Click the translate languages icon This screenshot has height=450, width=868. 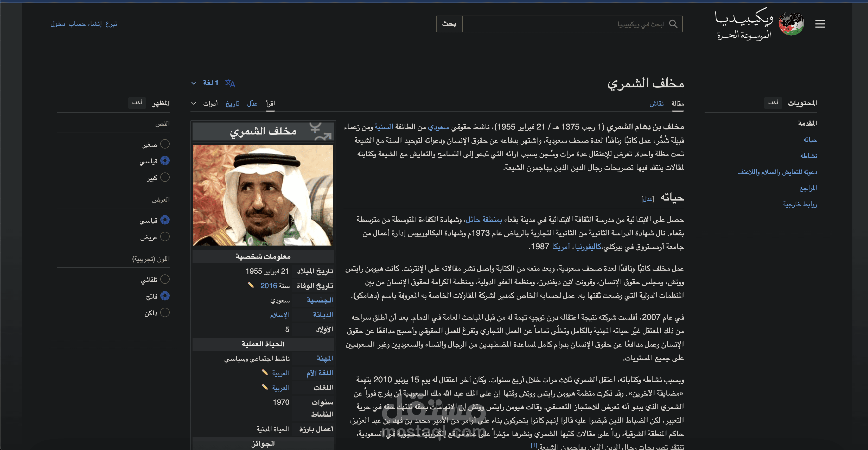(230, 83)
